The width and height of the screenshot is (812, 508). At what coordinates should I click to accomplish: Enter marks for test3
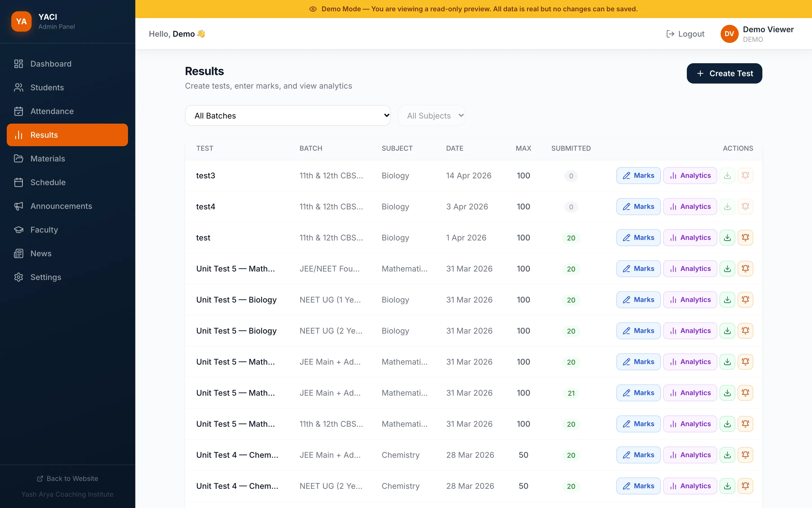(x=638, y=175)
